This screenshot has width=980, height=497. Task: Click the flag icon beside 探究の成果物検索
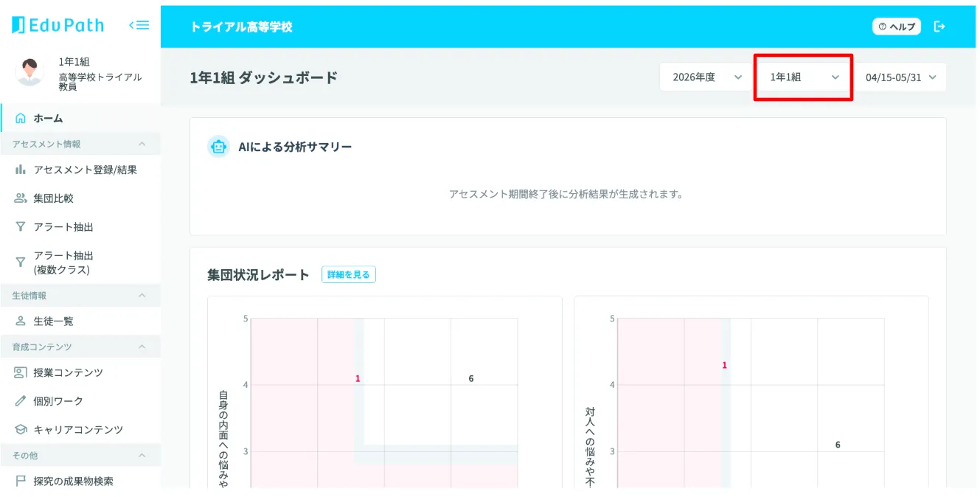pos(21,481)
